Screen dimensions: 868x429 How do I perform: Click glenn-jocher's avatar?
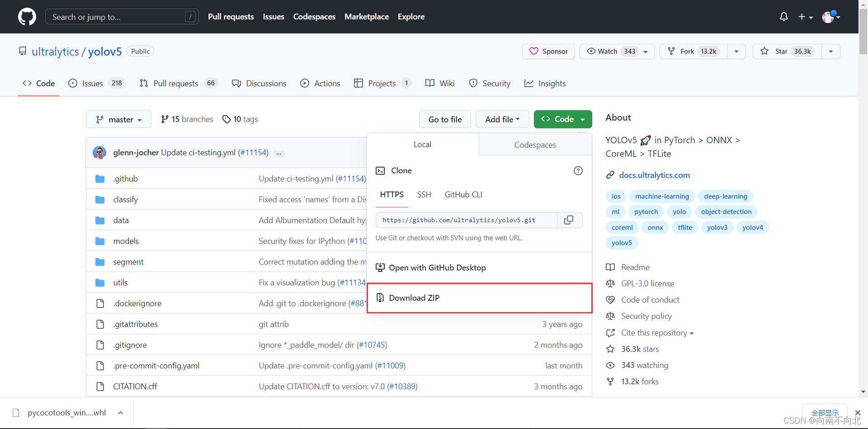coord(99,153)
